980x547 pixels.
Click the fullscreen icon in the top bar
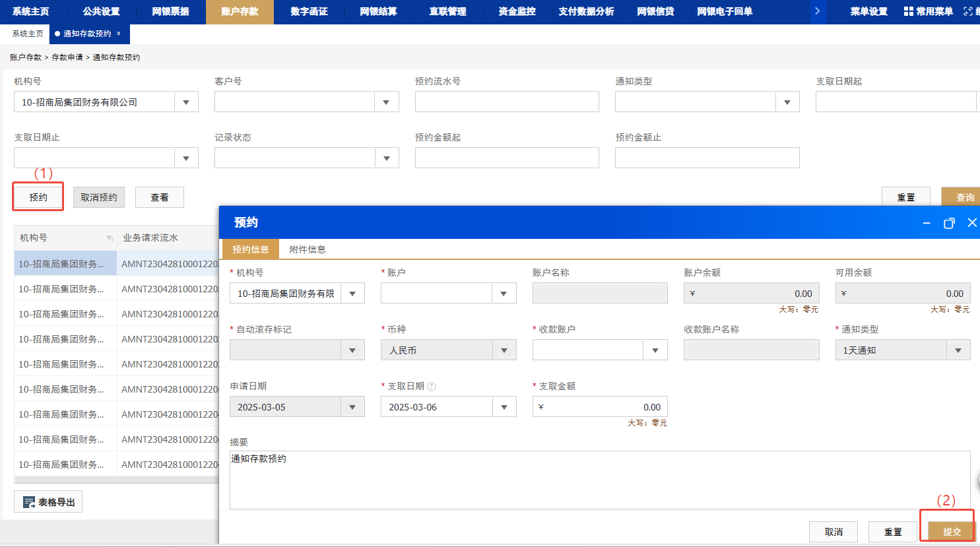click(968, 11)
